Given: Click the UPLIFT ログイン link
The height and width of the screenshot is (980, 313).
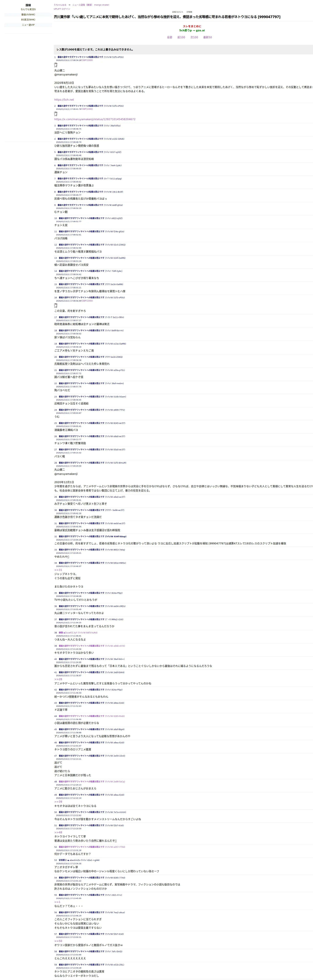Looking at the screenshot, I should pos(62,9).
